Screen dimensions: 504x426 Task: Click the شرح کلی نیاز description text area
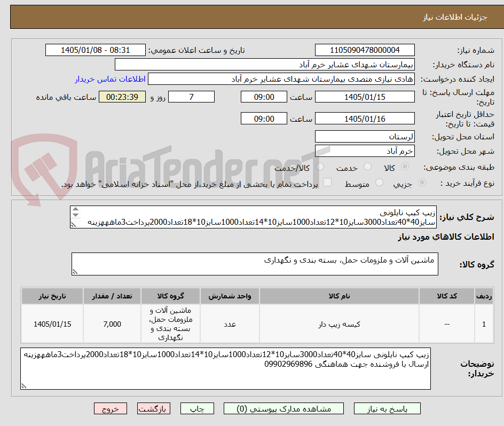point(253,217)
